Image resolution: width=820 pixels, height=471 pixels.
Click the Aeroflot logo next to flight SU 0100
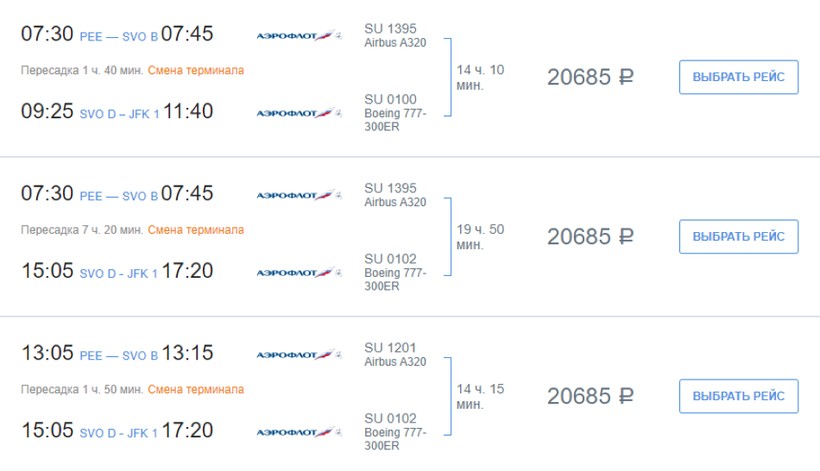pyautogui.click(x=299, y=113)
